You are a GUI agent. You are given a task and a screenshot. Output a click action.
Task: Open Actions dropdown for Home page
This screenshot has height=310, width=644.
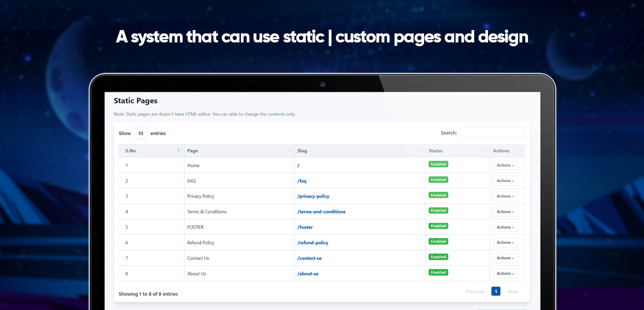[505, 165]
